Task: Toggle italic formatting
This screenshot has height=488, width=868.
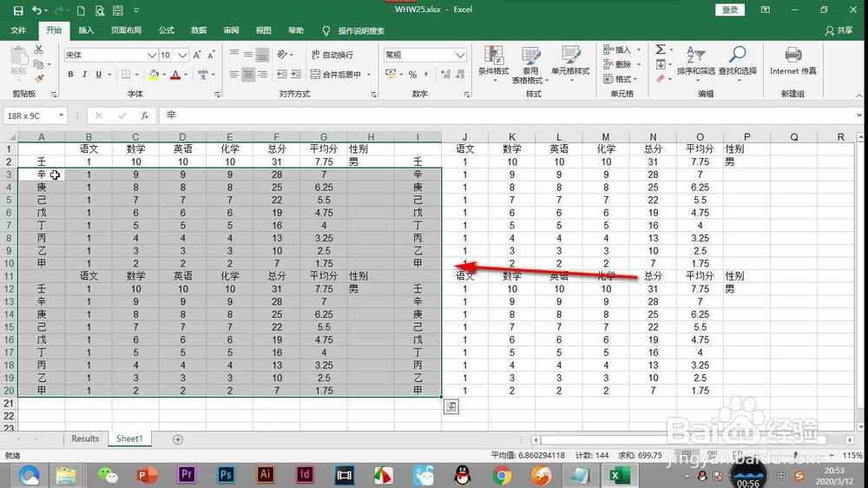Action: coord(84,74)
